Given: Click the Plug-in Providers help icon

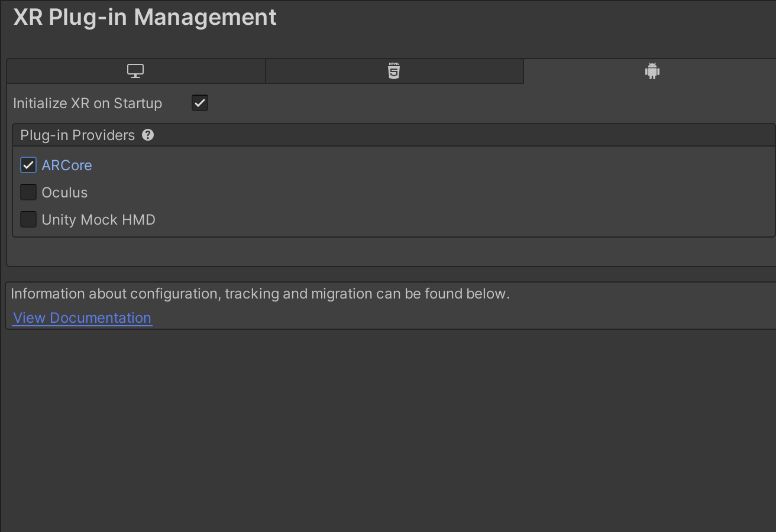Looking at the screenshot, I should tap(148, 135).
